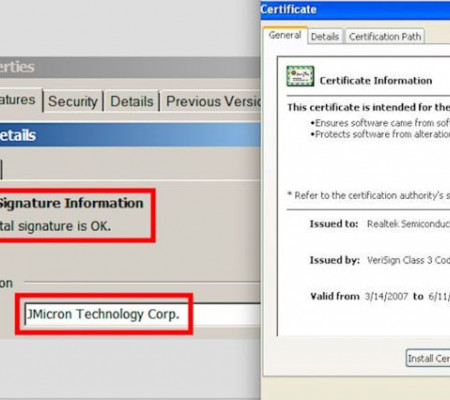The width and height of the screenshot is (450, 400).
Task: Click the Valid from label
Action: (x=335, y=296)
